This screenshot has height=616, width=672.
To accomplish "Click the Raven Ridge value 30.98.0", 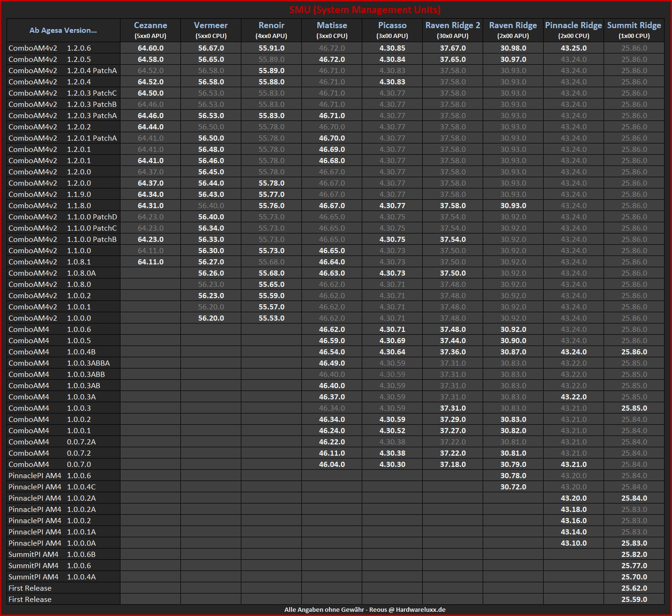I will pos(513,48).
